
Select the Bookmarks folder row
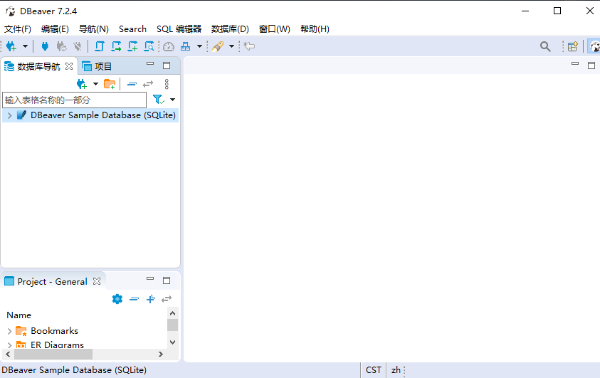point(54,331)
